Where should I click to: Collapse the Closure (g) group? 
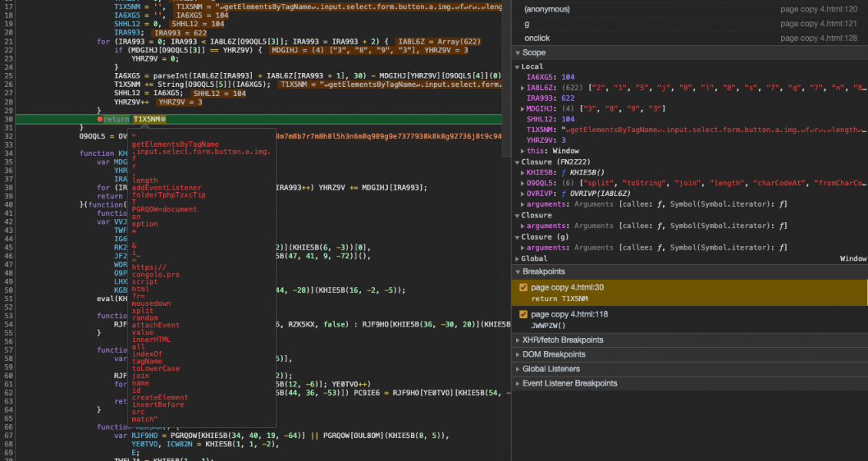click(x=518, y=237)
